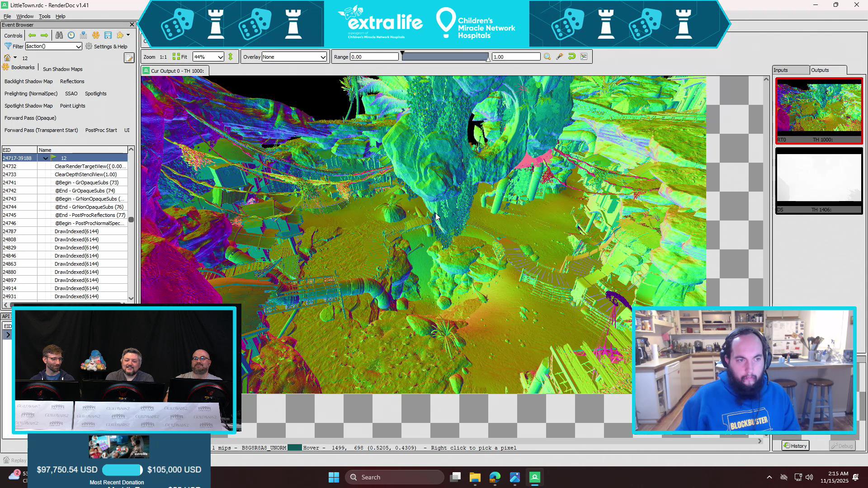Toggle Fit zoom to window
Screen dimensions: 868x488
(180, 56)
